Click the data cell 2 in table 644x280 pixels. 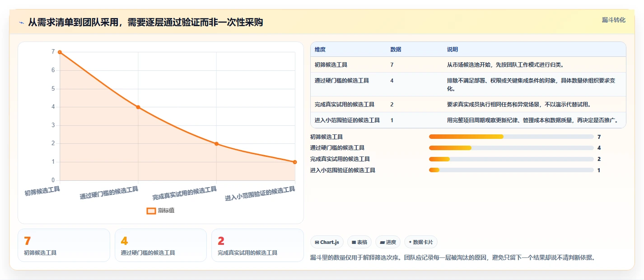click(392, 105)
